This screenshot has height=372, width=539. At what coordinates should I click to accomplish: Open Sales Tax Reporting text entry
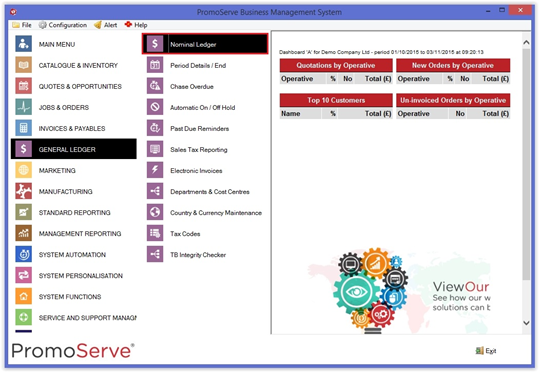point(199,149)
